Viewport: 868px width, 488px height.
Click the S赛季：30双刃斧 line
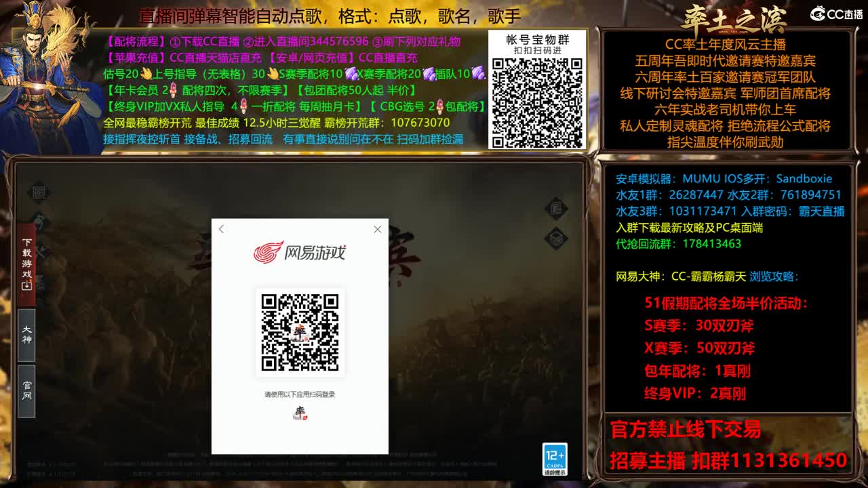pos(699,325)
